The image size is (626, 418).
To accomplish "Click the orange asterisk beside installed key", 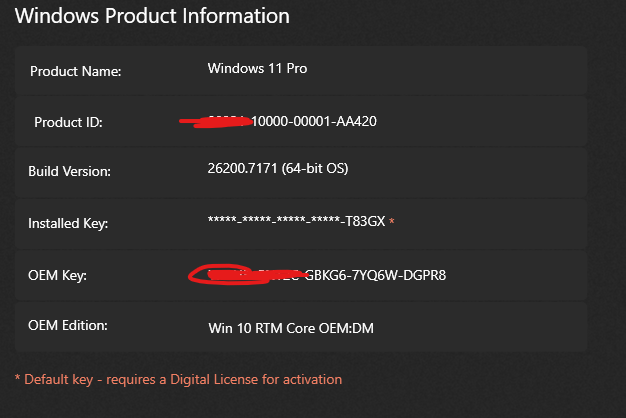I will pos(392,220).
